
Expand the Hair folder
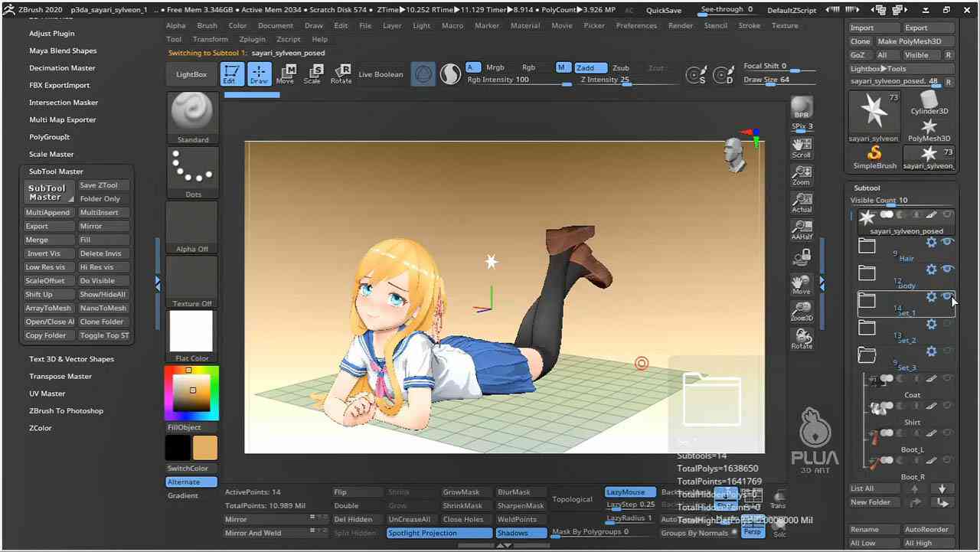coord(867,245)
